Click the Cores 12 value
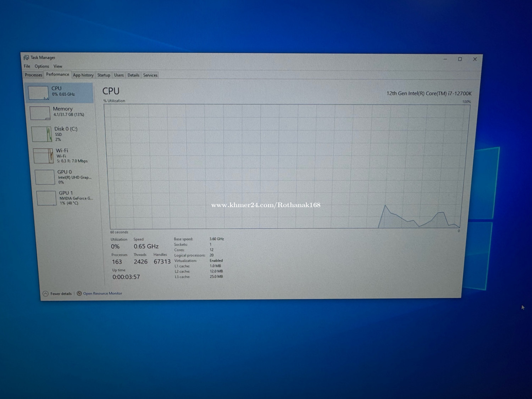This screenshot has width=532, height=399. [212, 250]
